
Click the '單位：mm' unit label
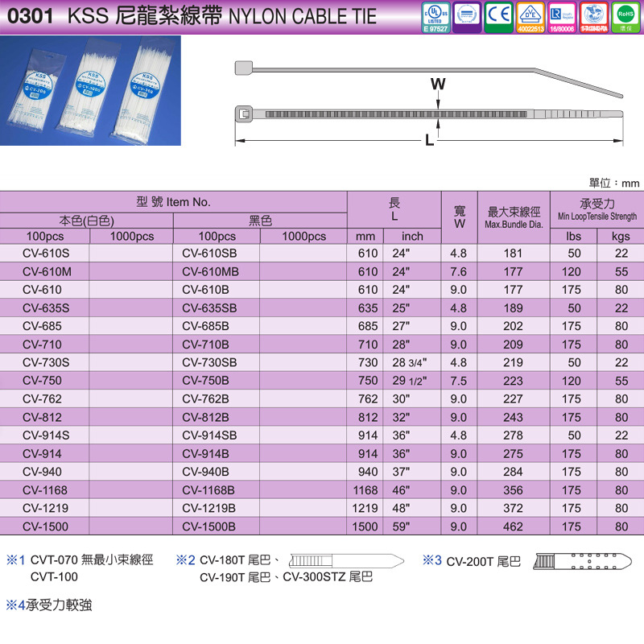[614, 183]
